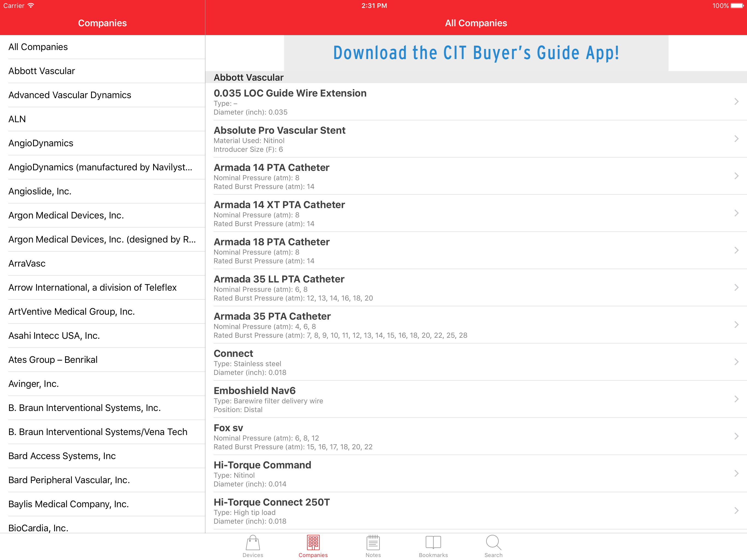Select Argon Medical Devices, Inc. (designed by R...) row

pos(102,240)
